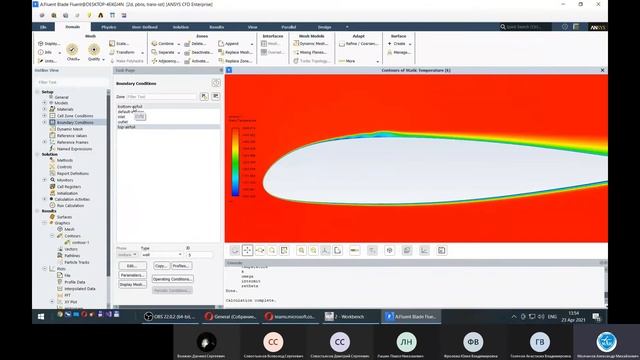Screen dimensions: 640x360
Task: Open Scale mesh dialog from ribbon
Action: coord(119,43)
